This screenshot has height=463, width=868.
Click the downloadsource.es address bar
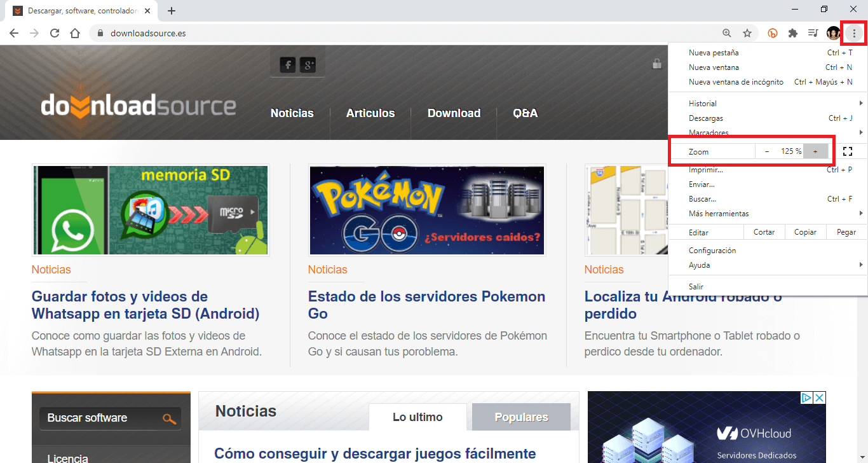point(407,33)
